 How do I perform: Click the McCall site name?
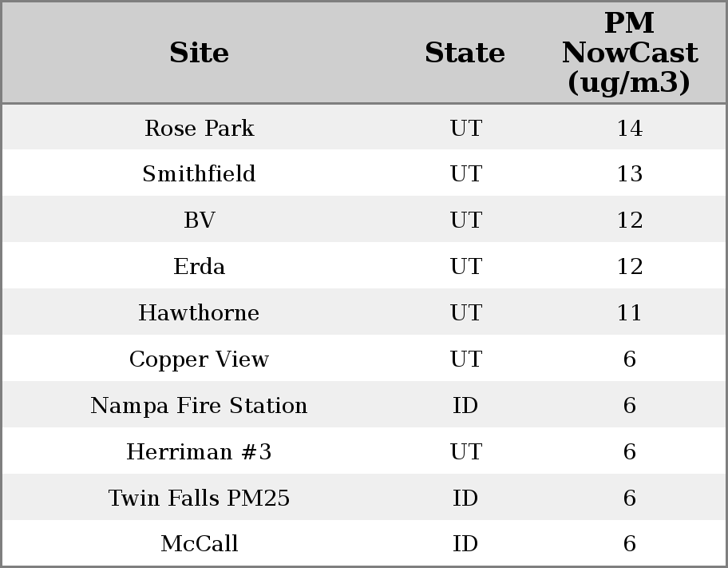tap(199, 544)
